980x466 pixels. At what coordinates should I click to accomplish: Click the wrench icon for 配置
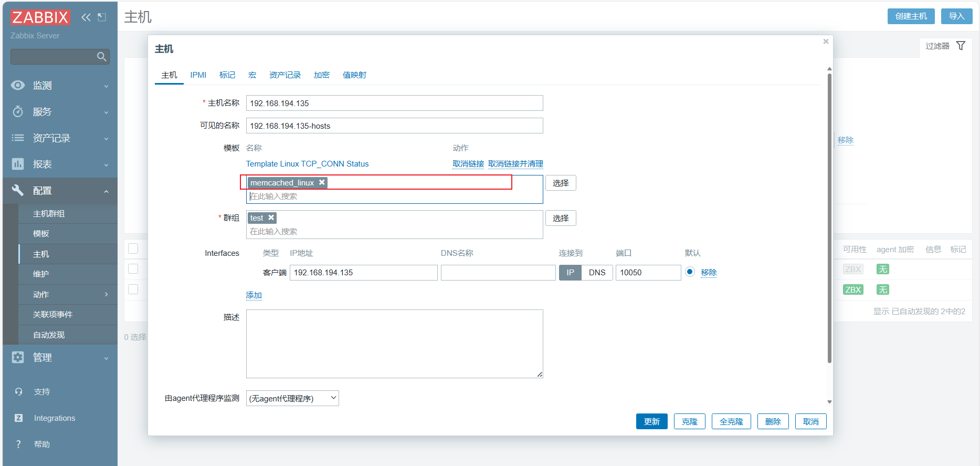[x=18, y=190]
